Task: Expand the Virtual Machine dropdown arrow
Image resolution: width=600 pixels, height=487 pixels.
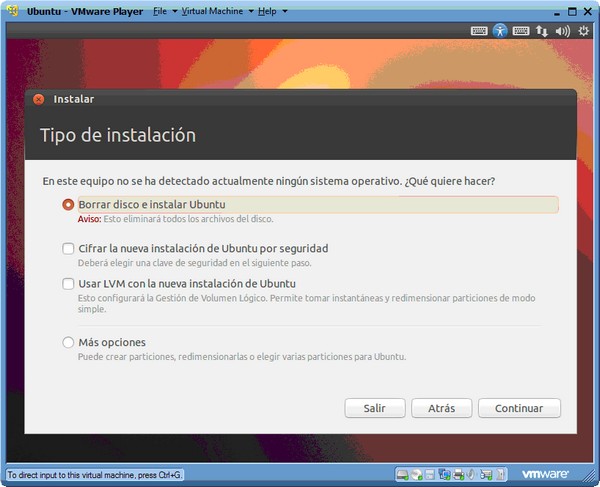Action: click(x=251, y=11)
